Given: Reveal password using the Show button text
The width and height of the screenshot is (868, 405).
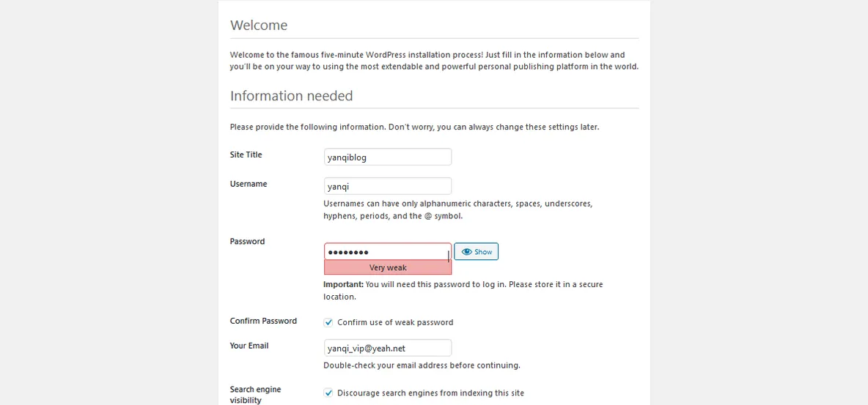Looking at the screenshot, I should tap(483, 252).
